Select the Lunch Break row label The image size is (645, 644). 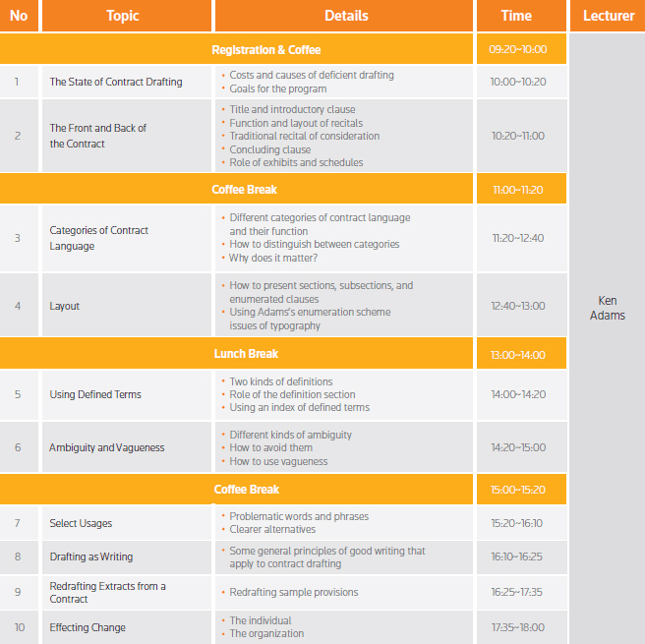(x=246, y=354)
